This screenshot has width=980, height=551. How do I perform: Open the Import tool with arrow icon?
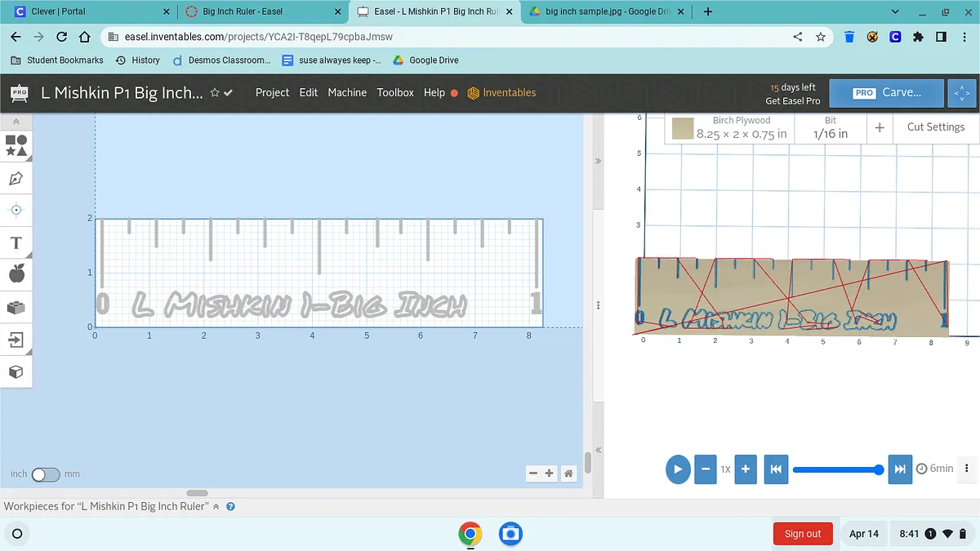coord(16,339)
